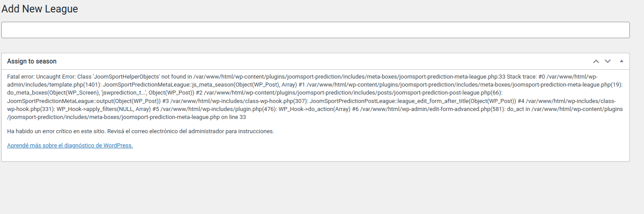Image resolution: width=644 pixels, height=214 pixels.
Task: Click the league title input field
Action: 316,30
